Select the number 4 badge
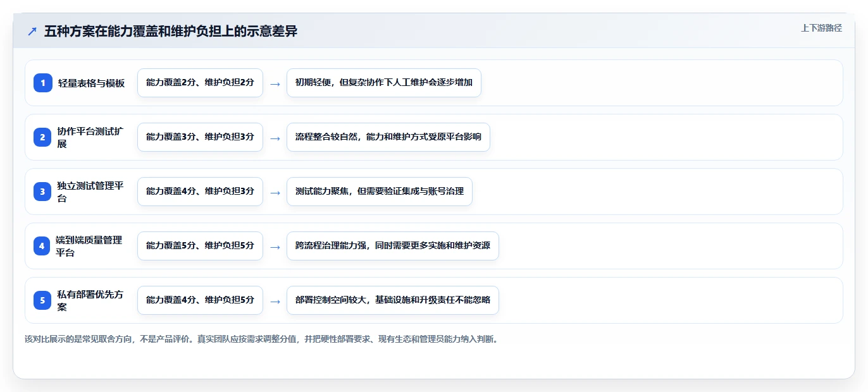868x392 pixels. [42, 246]
